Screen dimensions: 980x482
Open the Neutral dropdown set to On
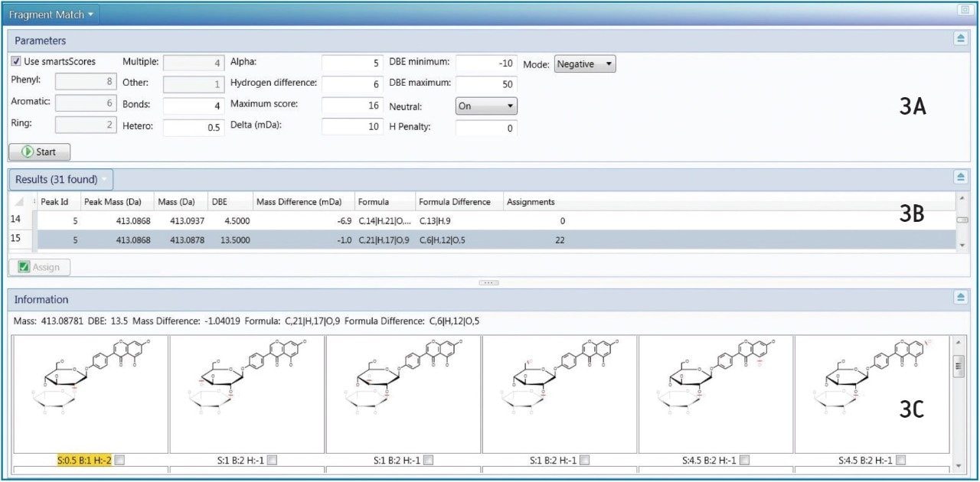pyautogui.click(x=486, y=106)
